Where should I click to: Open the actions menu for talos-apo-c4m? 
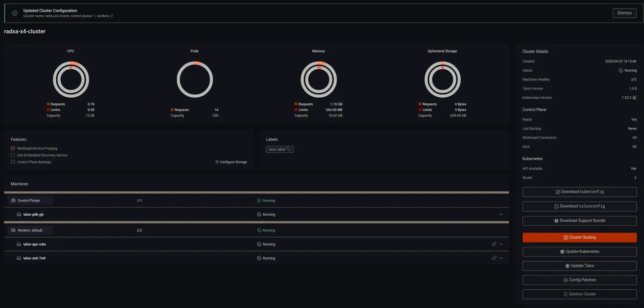(501, 244)
